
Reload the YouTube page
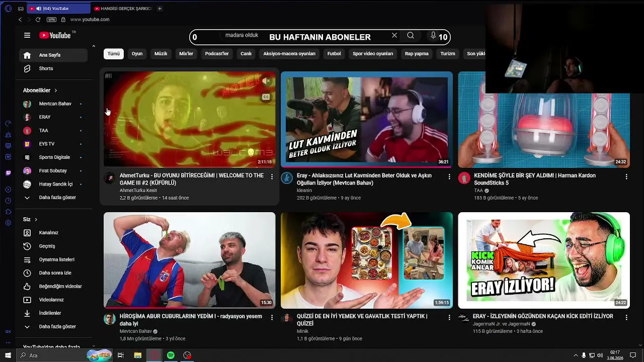click(38, 20)
